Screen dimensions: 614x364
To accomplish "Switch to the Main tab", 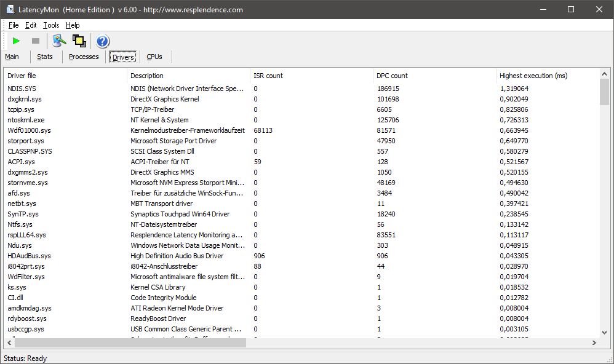I will click(12, 57).
